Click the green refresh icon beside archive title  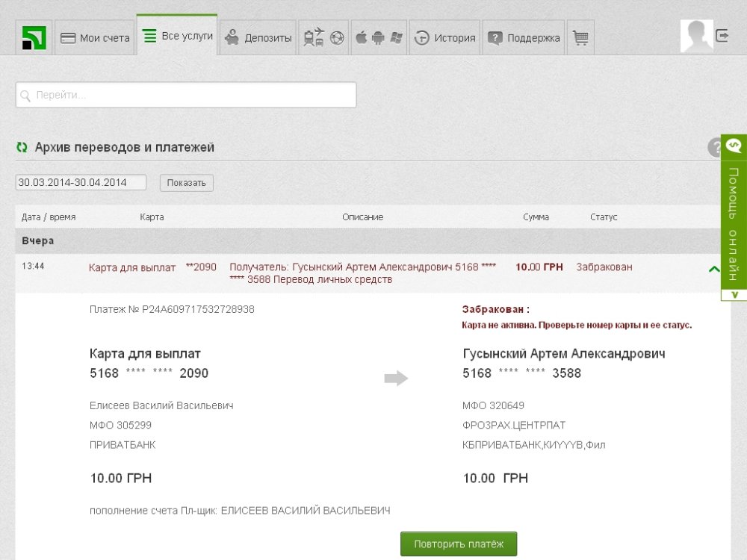[22, 148]
